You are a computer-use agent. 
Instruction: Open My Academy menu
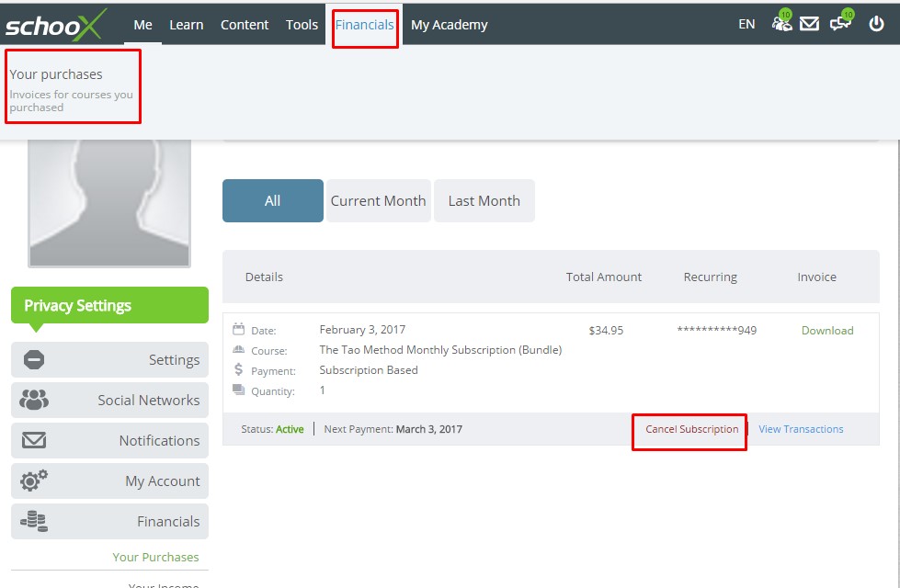[450, 25]
